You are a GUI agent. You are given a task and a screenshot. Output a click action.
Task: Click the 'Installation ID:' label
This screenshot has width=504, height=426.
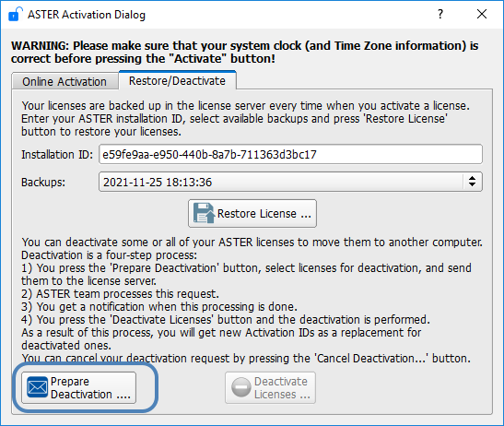click(x=57, y=155)
